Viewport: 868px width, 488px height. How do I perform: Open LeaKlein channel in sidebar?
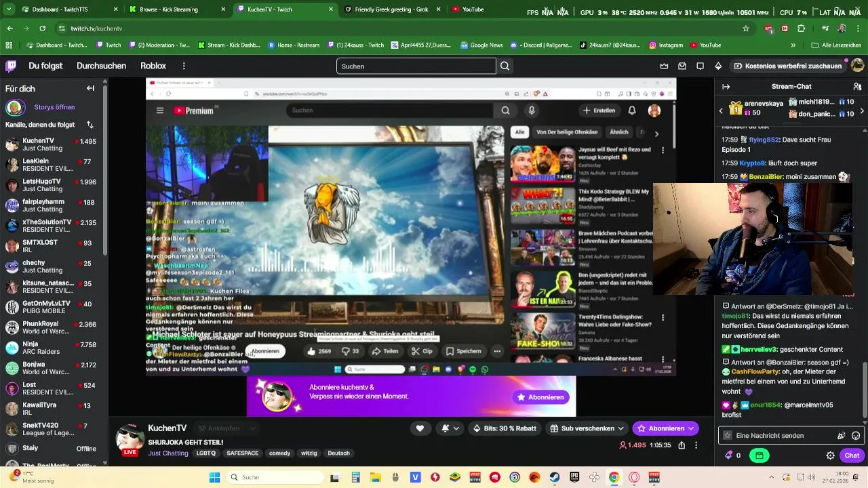point(52,165)
